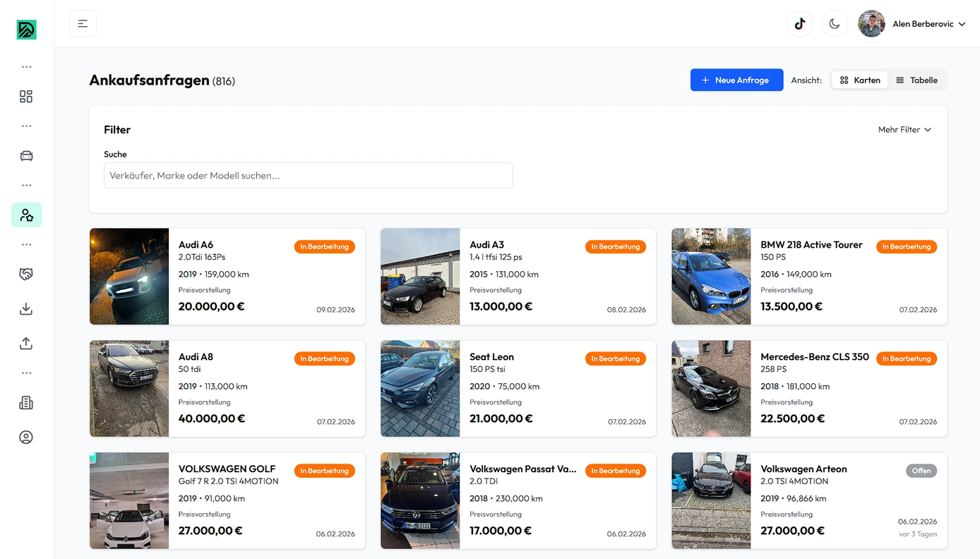The height and width of the screenshot is (559, 980).
Task: Switch view to Tabelle
Action: coord(916,80)
